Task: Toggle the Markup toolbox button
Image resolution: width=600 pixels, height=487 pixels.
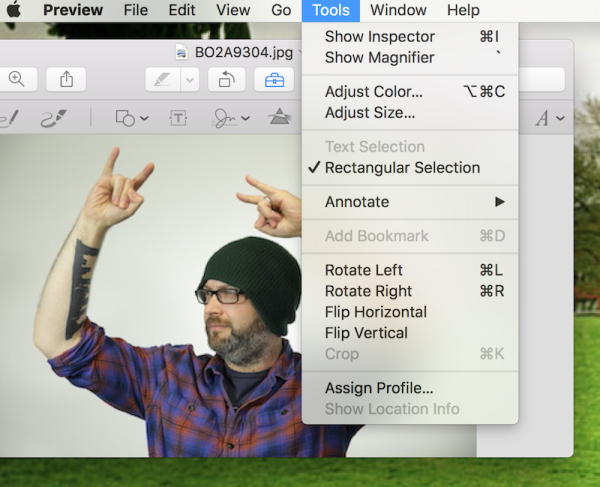Action: pyautogui.click(x=274, y=79)
